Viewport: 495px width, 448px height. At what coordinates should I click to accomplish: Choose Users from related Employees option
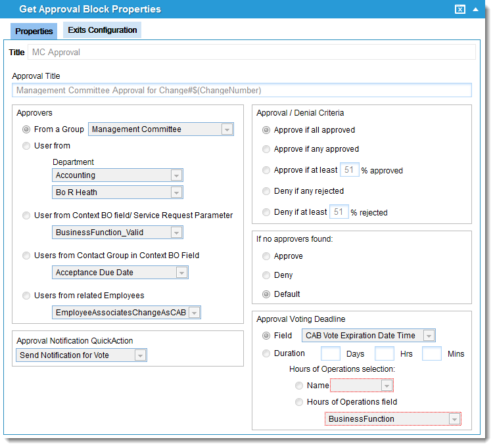(x=26, y=296)
